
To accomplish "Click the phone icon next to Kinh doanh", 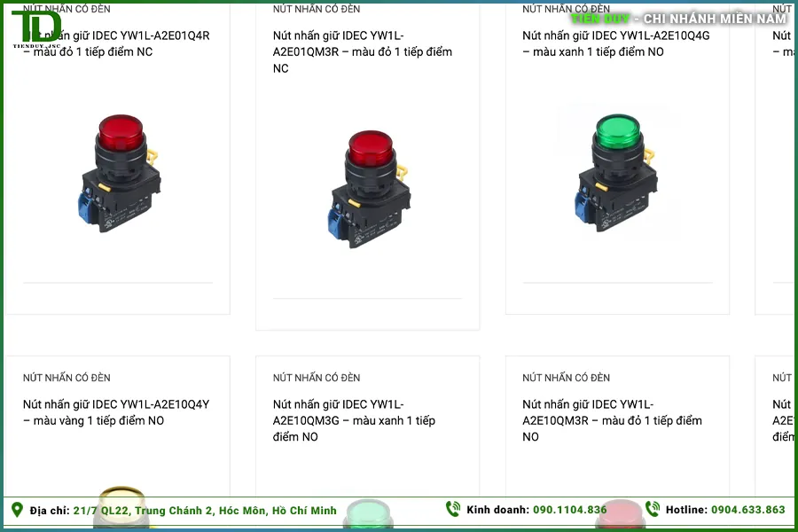I will 453,509.
